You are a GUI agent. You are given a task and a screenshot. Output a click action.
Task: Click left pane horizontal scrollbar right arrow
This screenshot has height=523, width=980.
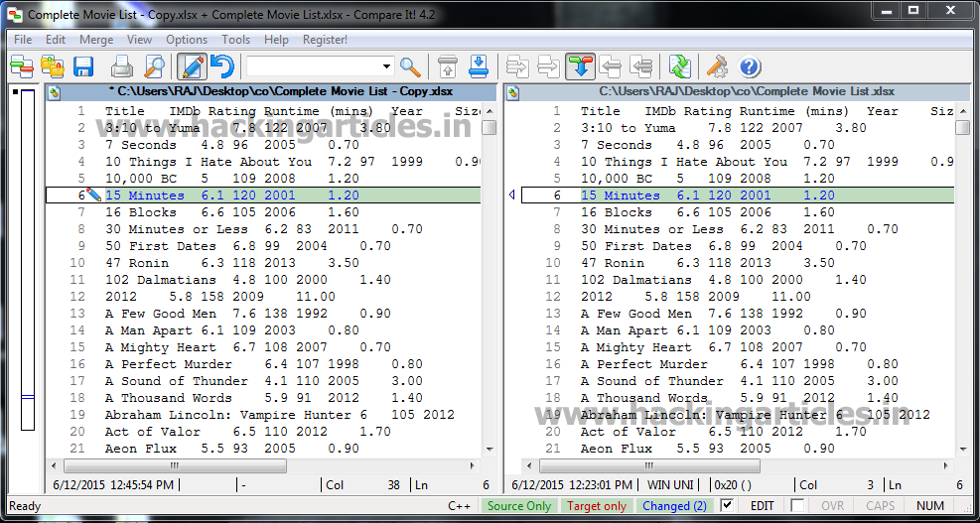[x=474, y=466]
